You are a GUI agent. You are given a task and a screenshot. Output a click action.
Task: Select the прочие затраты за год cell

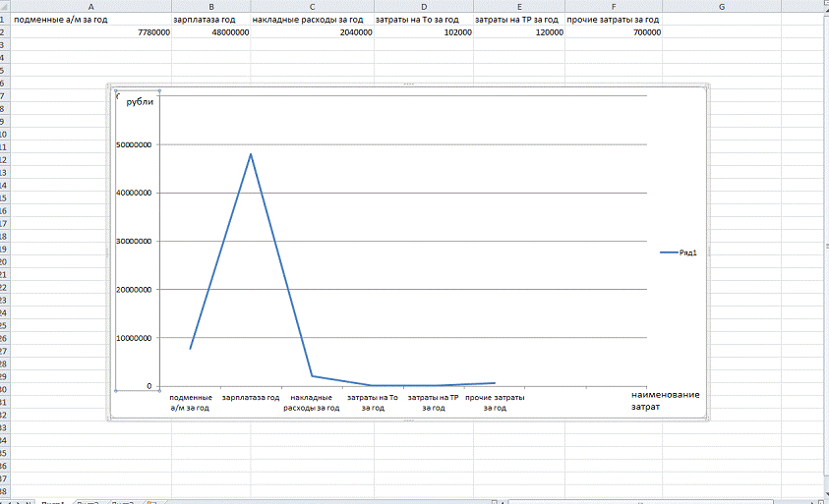613,20
